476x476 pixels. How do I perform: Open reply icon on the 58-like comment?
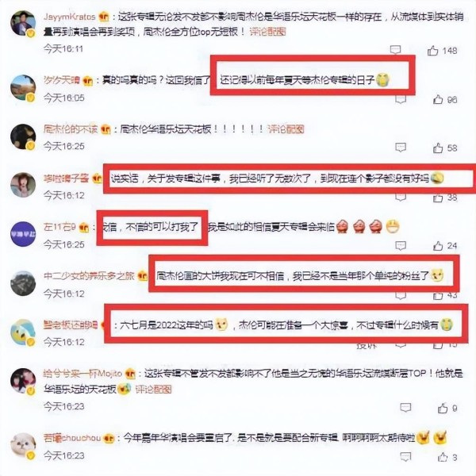tap(401, 148)
